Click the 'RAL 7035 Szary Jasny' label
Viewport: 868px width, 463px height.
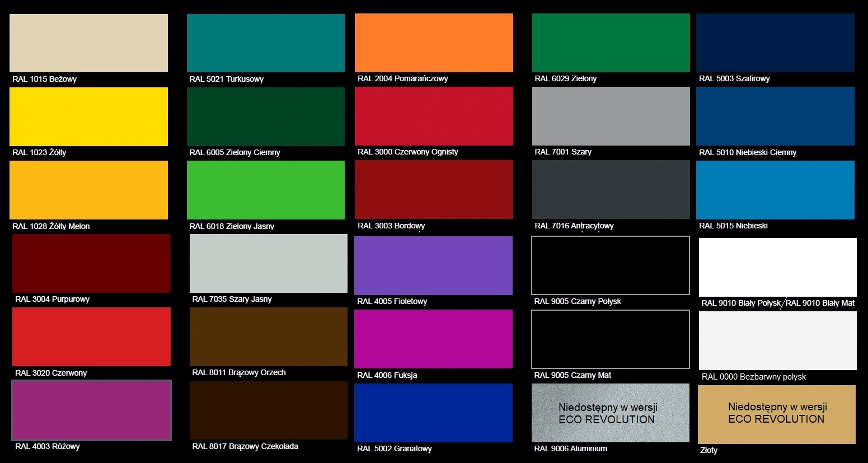(232, 299)
